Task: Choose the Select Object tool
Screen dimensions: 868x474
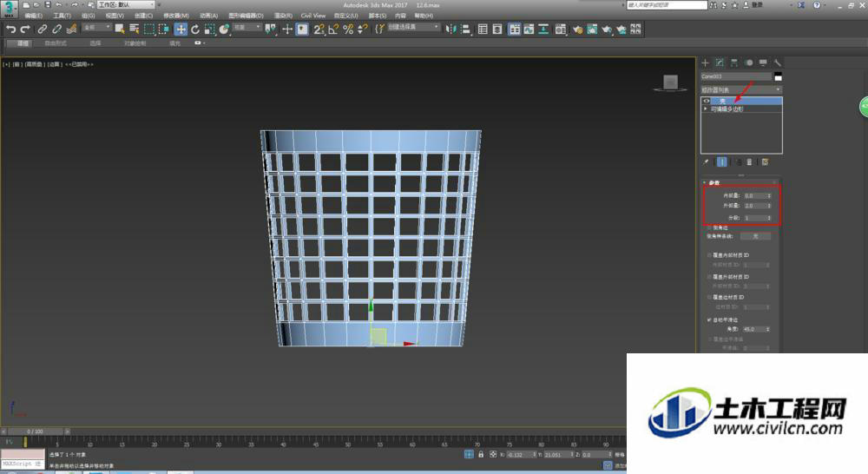Action: (120, 30)
